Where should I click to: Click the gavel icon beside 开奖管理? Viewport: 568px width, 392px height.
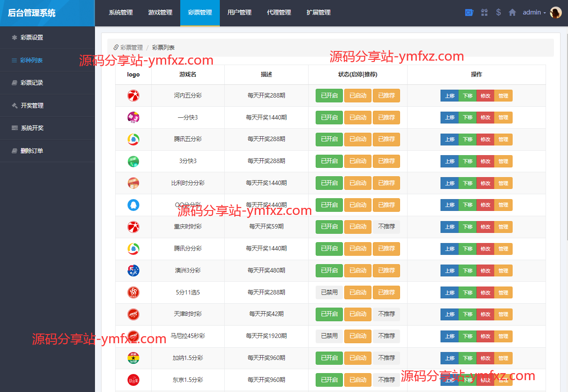[x=15, y=105]
